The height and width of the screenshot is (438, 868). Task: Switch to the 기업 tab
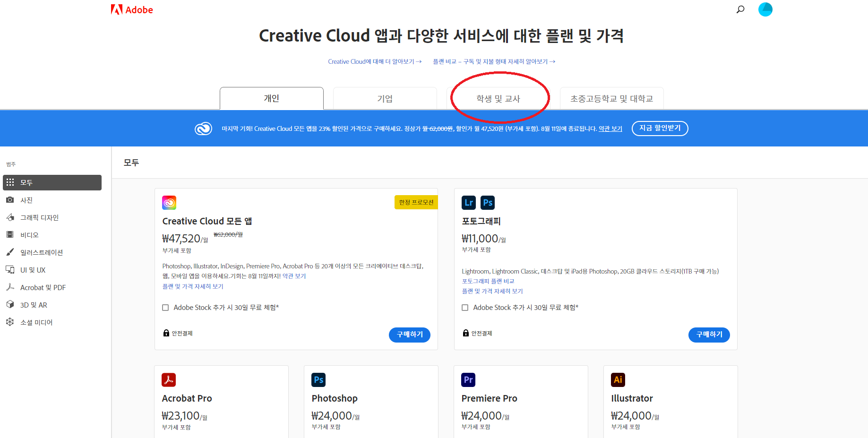tap(385, 98)
